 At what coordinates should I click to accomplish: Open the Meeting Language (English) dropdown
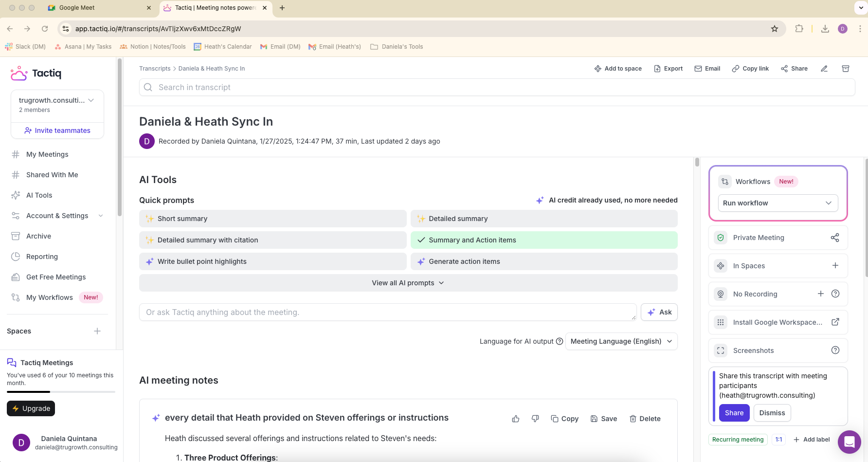[x=621, y=341]
